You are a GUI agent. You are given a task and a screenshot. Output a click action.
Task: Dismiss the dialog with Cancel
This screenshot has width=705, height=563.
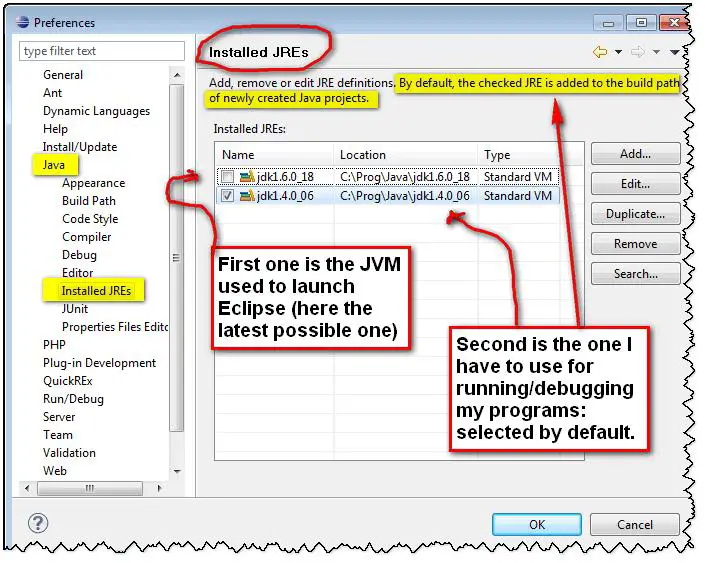coord(634,524)
